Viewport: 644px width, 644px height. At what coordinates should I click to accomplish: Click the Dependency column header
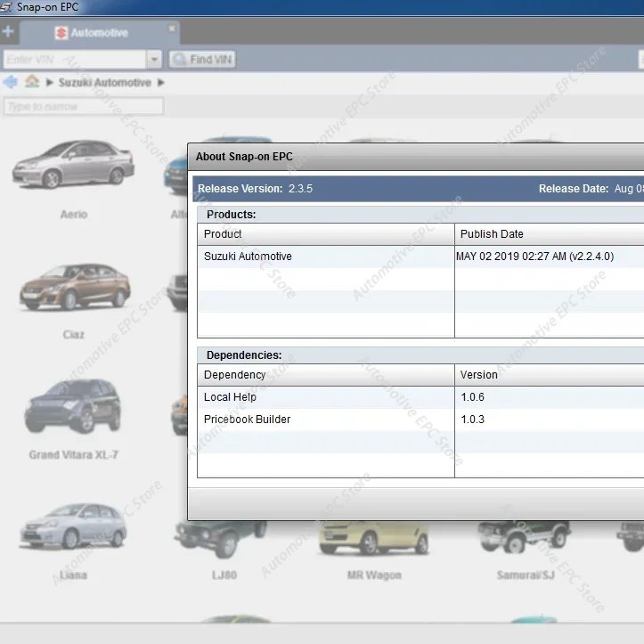pos(326,375)
